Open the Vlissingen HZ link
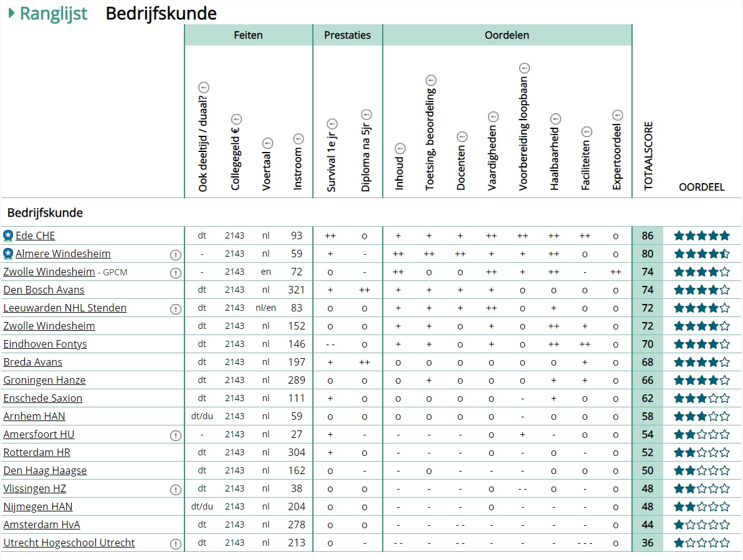The width and height of the screenshot is (743, 560). click(34, 488)
